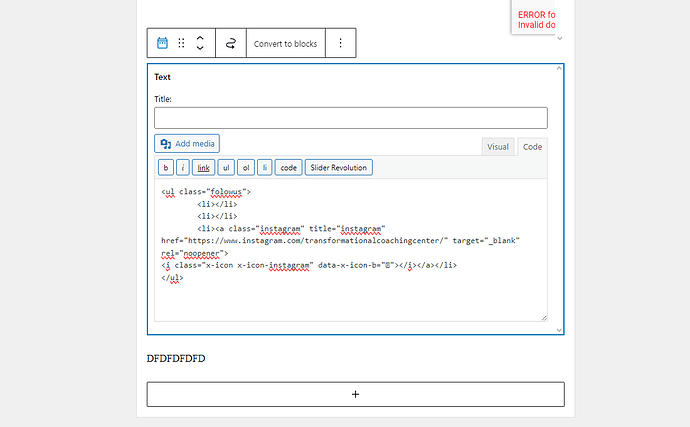The image size is (690, 427).
Task: Click the textarea resize grip corner
Action: point(544,318)
